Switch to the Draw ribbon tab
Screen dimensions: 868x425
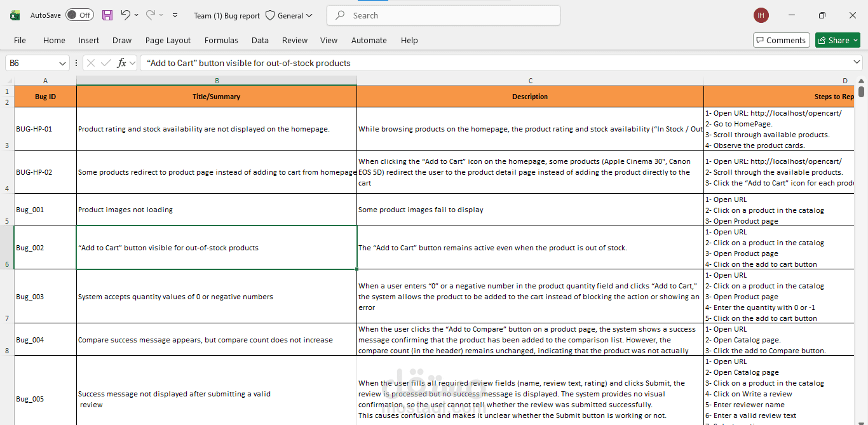tap(122, 40)
